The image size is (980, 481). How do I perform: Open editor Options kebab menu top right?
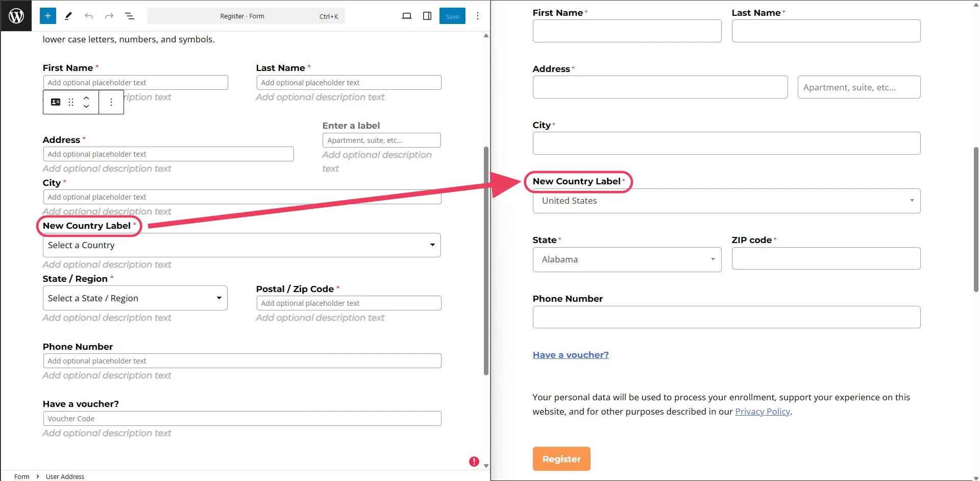point(478,16)
